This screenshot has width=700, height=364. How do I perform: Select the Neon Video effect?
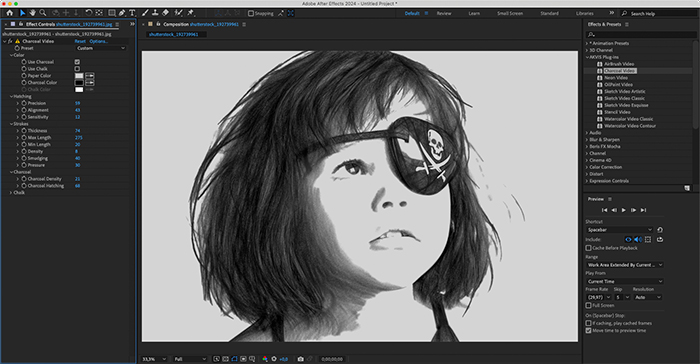(616, 78)
